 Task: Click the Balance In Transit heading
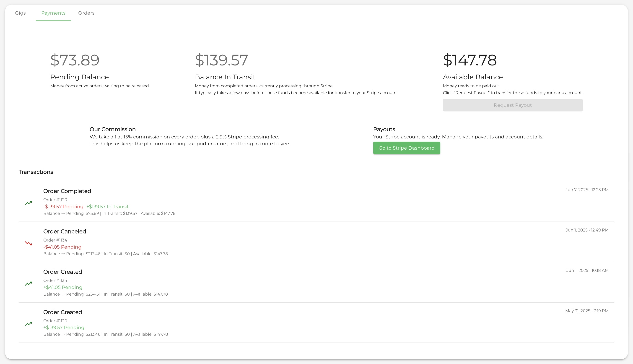click(x=225, y=77)
